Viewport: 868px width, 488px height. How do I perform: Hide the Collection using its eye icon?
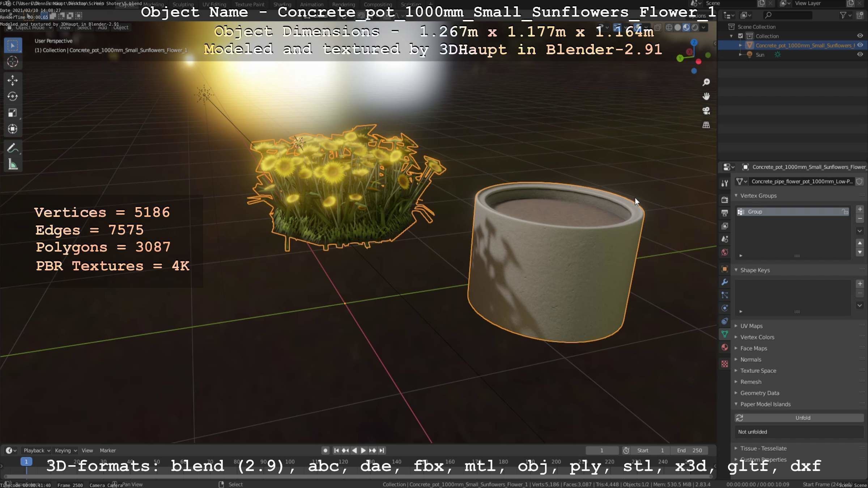[860, 36]
